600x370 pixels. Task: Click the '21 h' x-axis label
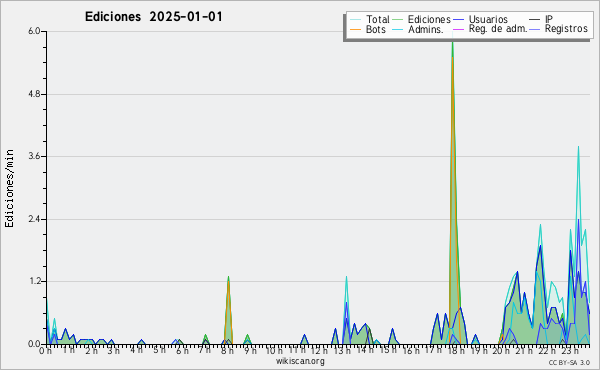[x=524, y=350]
